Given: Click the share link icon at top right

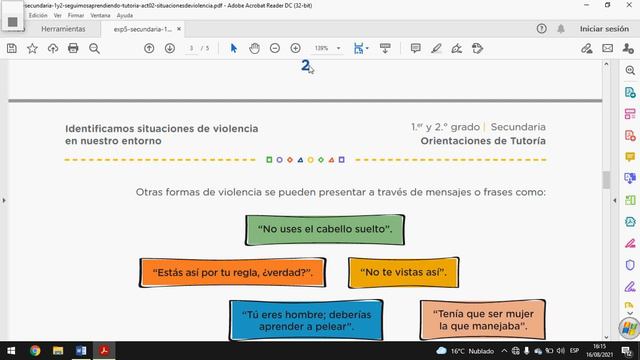Looking at the screenshot, I should [587, 49].
